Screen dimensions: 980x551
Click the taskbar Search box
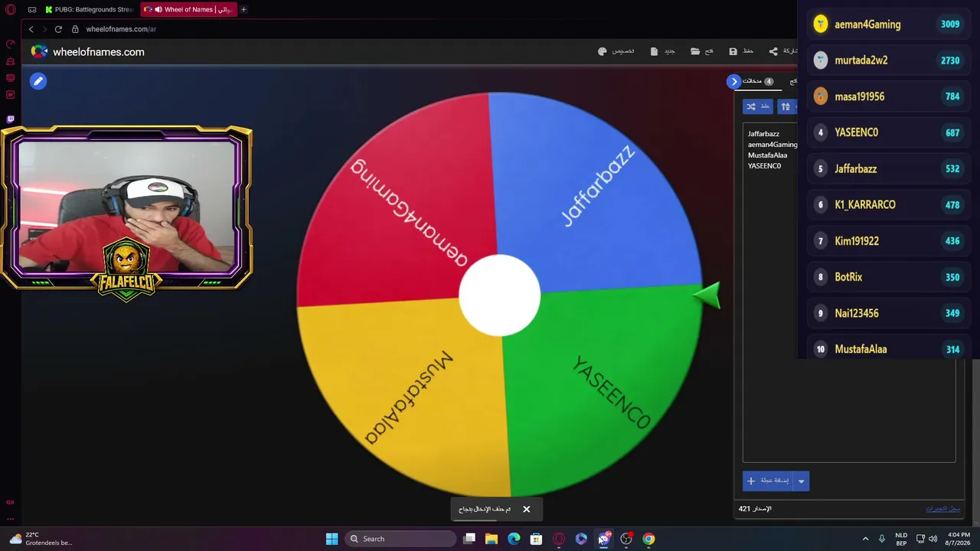click(x=400, y=539)
